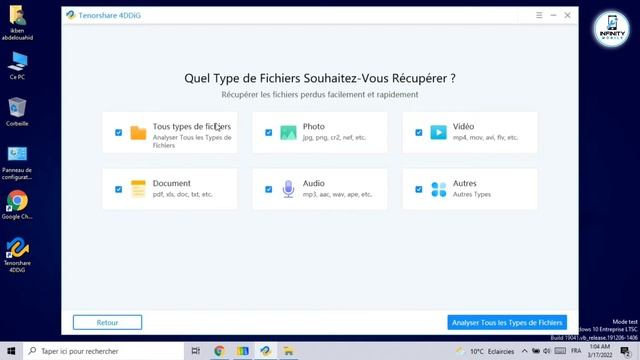The image size is (640, 360).
Task: Select the ikben abdelouahid user folder desktop icon
Action: point(17,22)
